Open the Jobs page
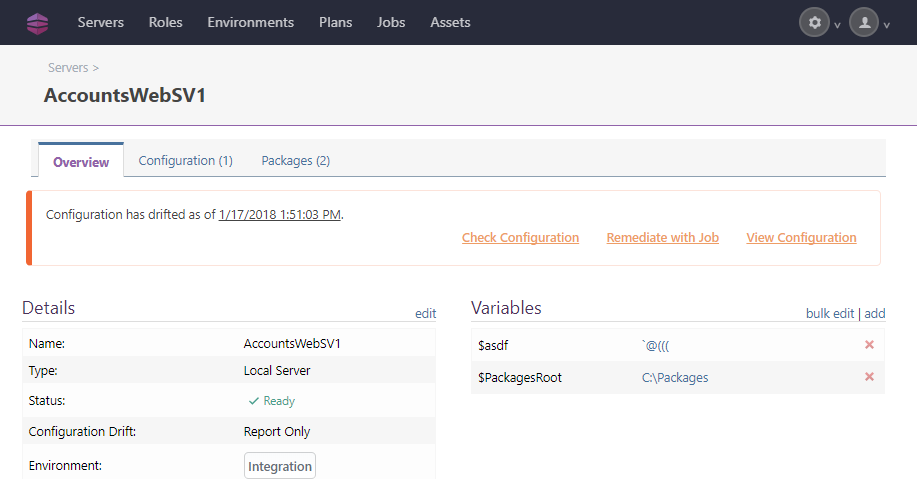917x479 pixels. click(391, 22)
